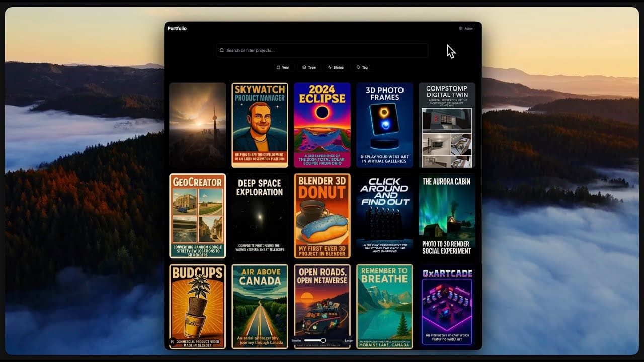Open the Skywatch Product Manager project card
The width and height of the screenshot is (644, 362).
pyautogui.click(x=260, y=125)
